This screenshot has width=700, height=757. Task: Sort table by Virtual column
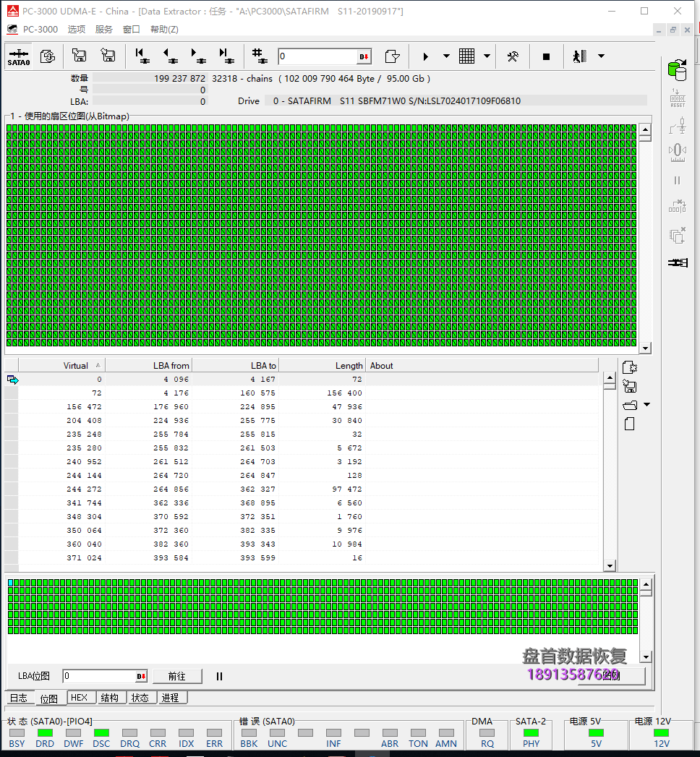pyautogui.click(x=61, y=365)
